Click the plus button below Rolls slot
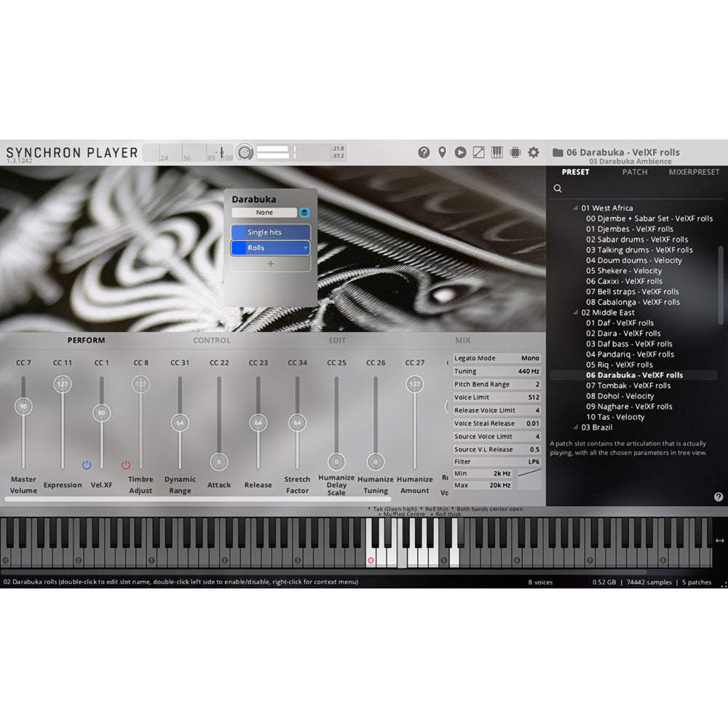The width and height of the screenshot is (728, 728). coord(271,264)
